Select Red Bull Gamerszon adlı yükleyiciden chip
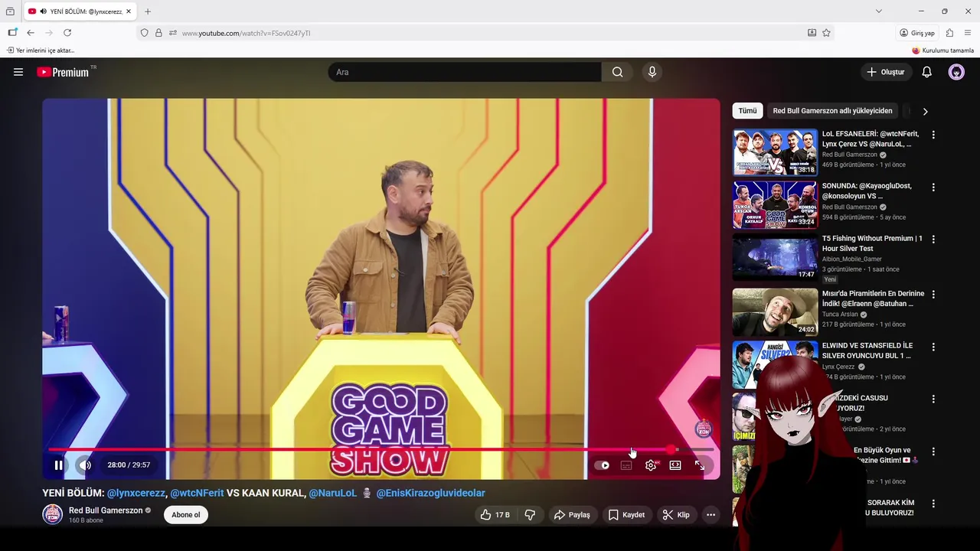The image size is (980, 551). [832, 111]
